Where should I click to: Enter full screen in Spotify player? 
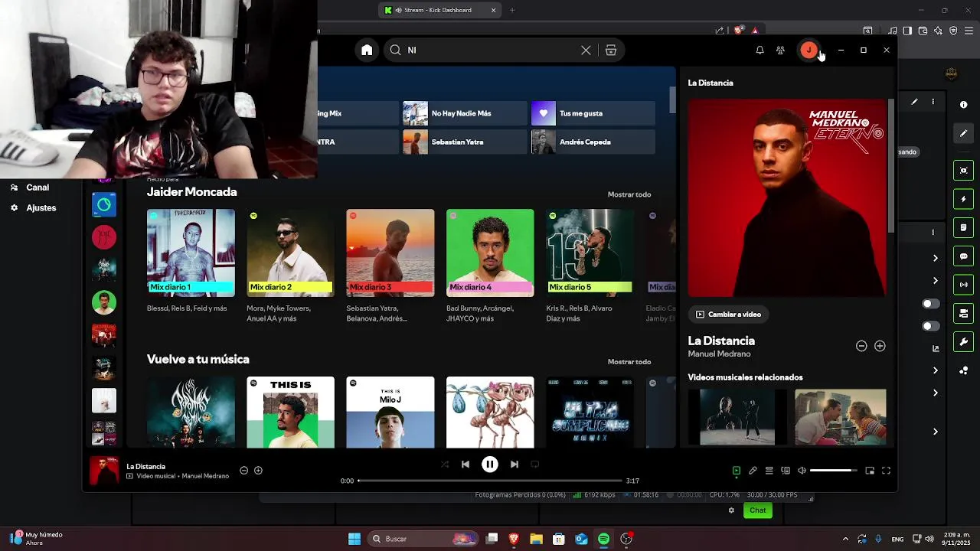886,471
